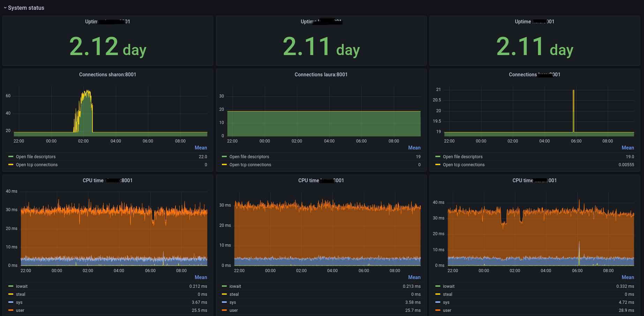This screenshot has height=316, width=644.
Task: Open blue swatch for sys at 3.58 ms
Action: (x=224, y=302)
